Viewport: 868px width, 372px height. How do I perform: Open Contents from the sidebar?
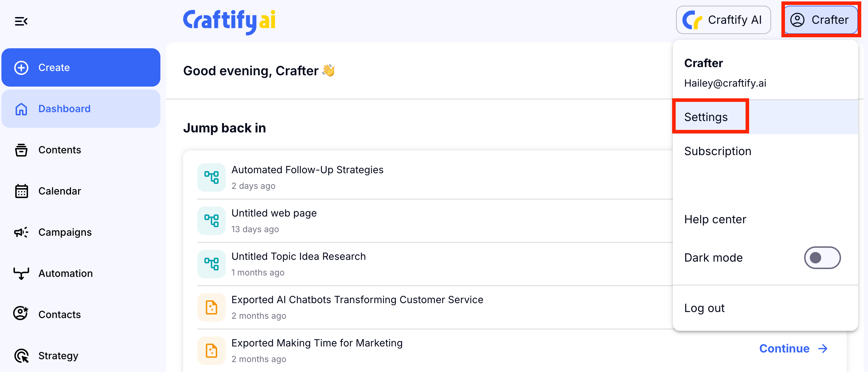click(60, 150)
